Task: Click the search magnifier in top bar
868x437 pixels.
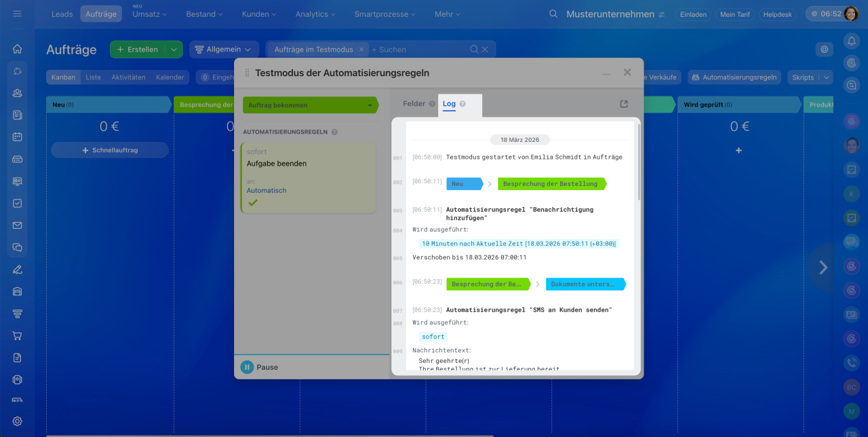Action: (553, 14)
